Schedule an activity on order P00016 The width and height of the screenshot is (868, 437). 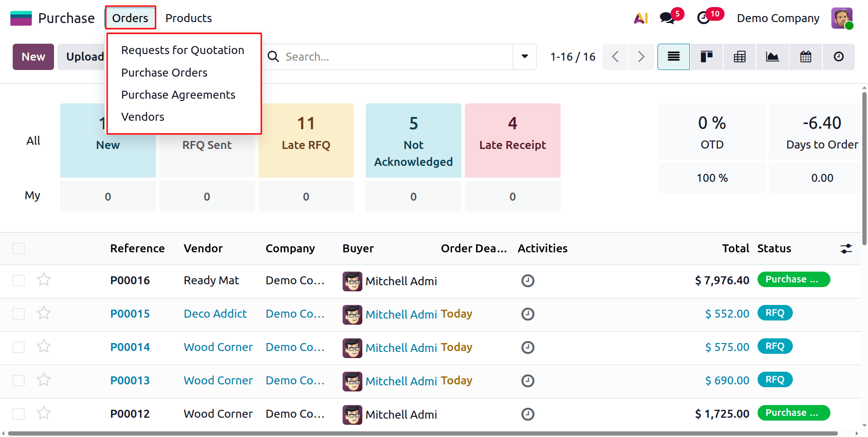pyautogui.click(x=527, y=281)
